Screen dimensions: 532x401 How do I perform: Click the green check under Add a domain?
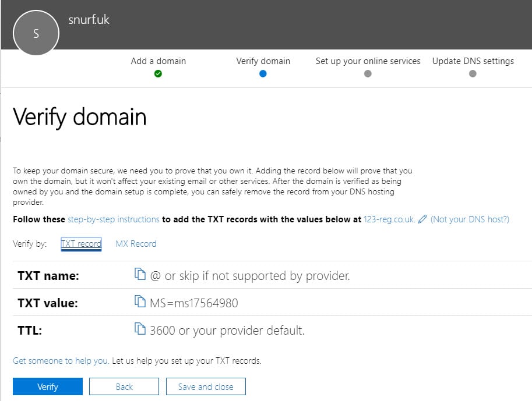tap(158, 73)
